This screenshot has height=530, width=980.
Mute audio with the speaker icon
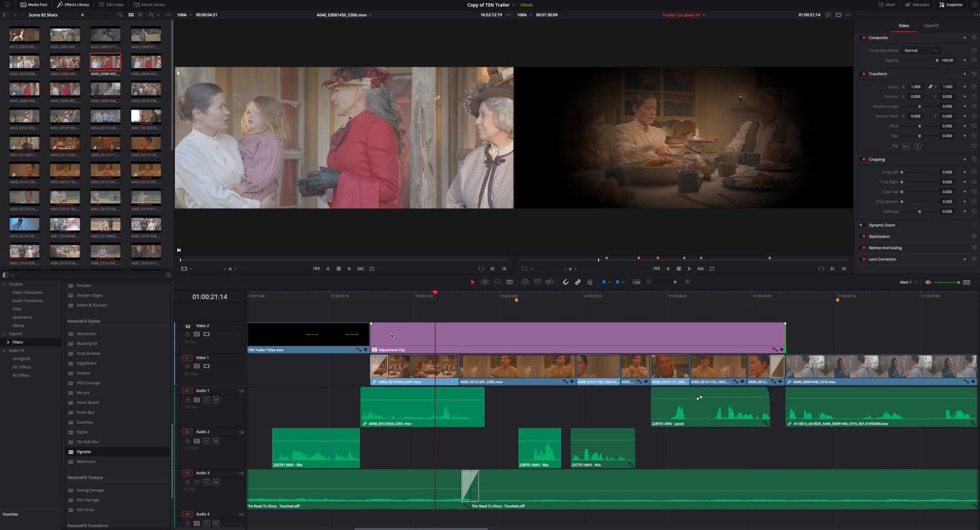(928, 282)
